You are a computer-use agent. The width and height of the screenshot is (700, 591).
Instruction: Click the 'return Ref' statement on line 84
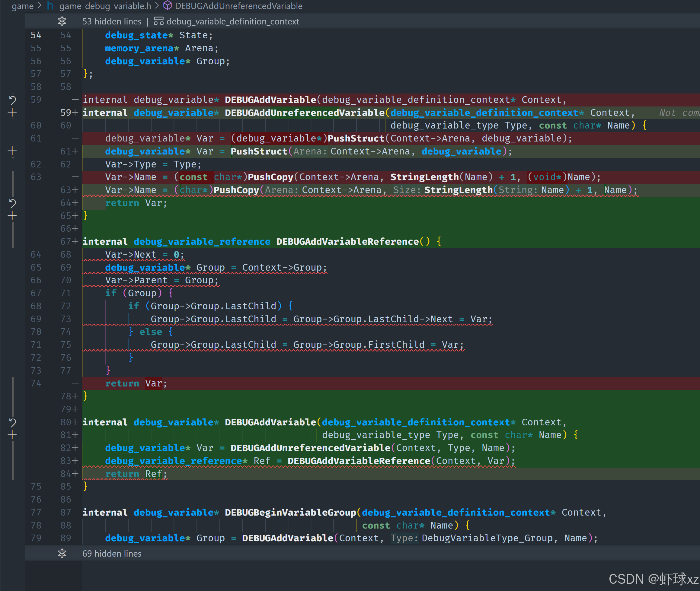click(x=136, y=474)
